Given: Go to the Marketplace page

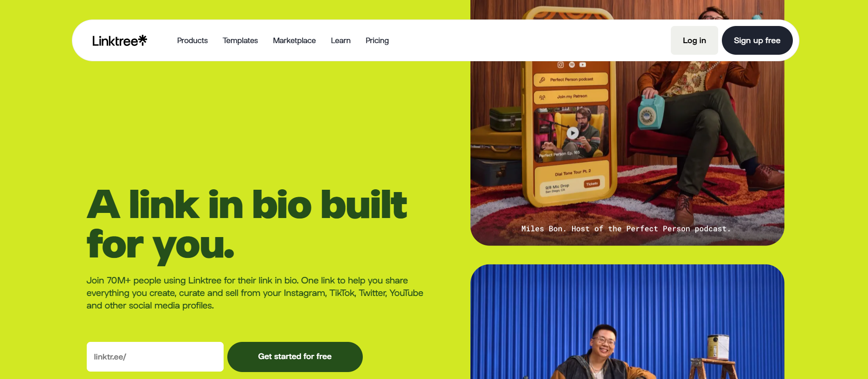Looking at the screenshot, I should [x=294, y=40].
